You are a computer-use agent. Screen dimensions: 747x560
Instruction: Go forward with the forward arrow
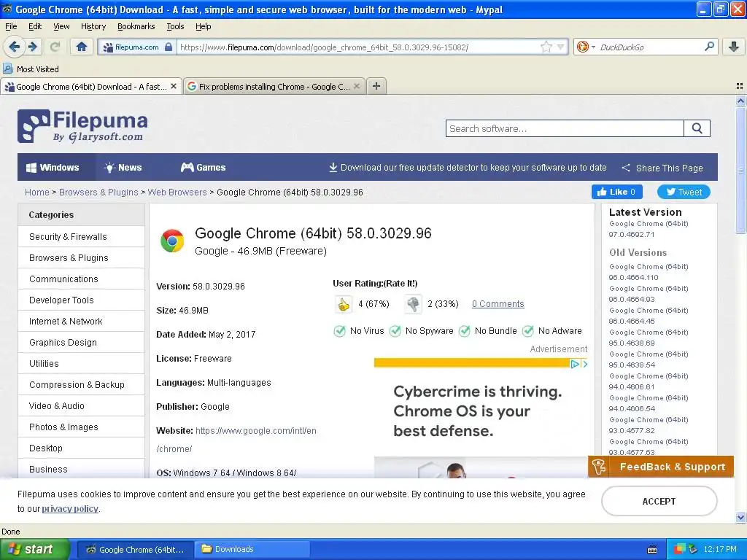pyautogui.click(x=32, y=47)
